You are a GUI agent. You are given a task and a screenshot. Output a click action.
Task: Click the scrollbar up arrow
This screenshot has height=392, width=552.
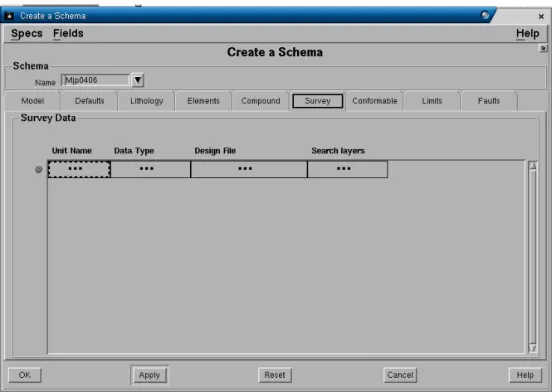[533, 166]
